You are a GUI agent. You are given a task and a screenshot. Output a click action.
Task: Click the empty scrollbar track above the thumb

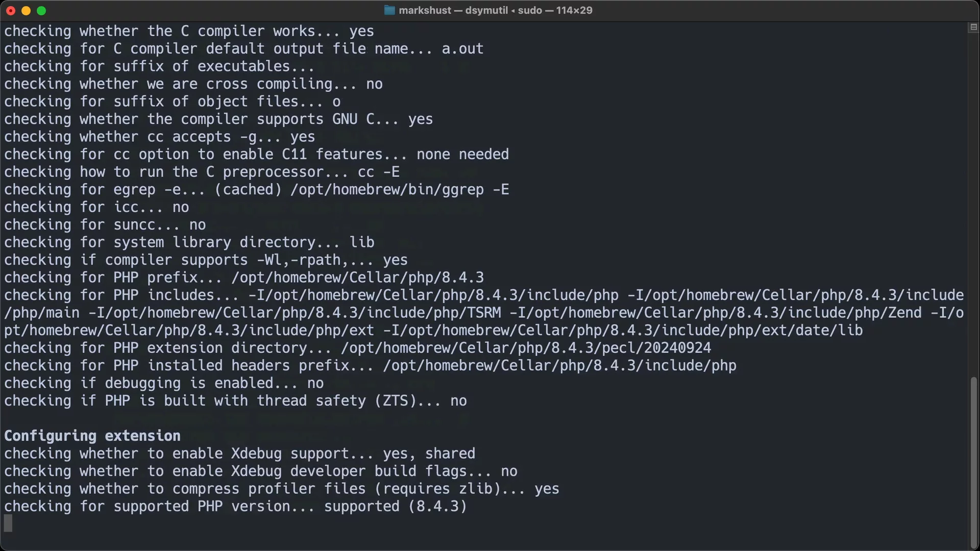click(973, 204)
